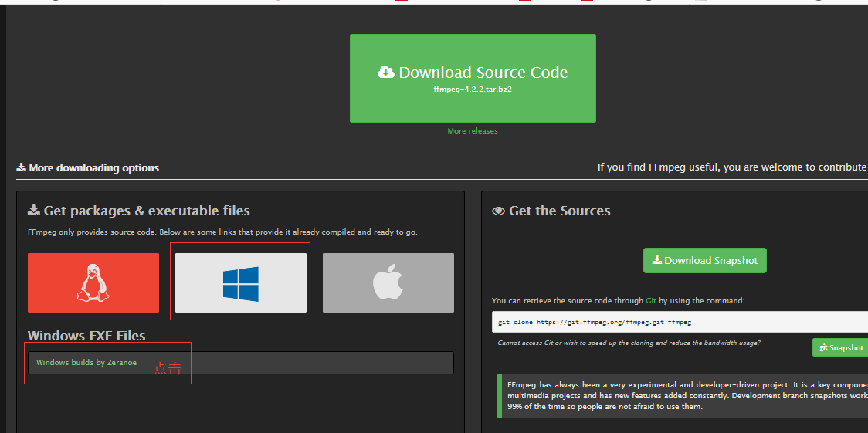The image size is (868, 433).
Task: Click the Get the Sources heading
Action: pyautogui.click(x=551, y=211)
